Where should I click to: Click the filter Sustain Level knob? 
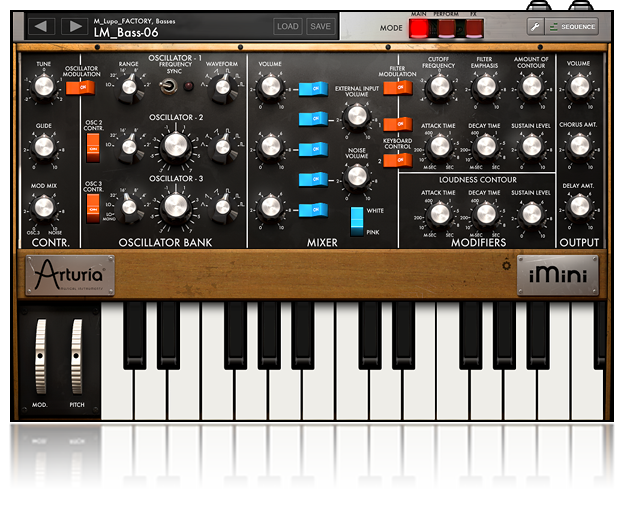(x=532, y=147)
